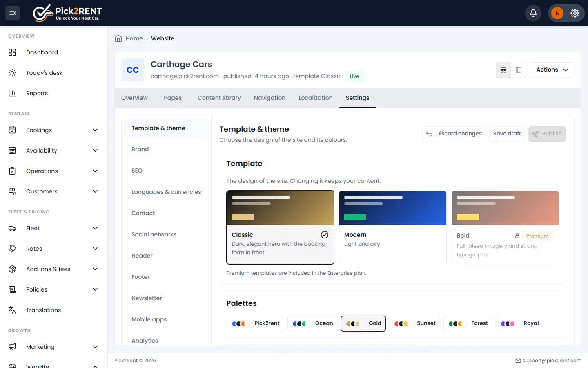Choose the Sunset palette

point(415,323)
